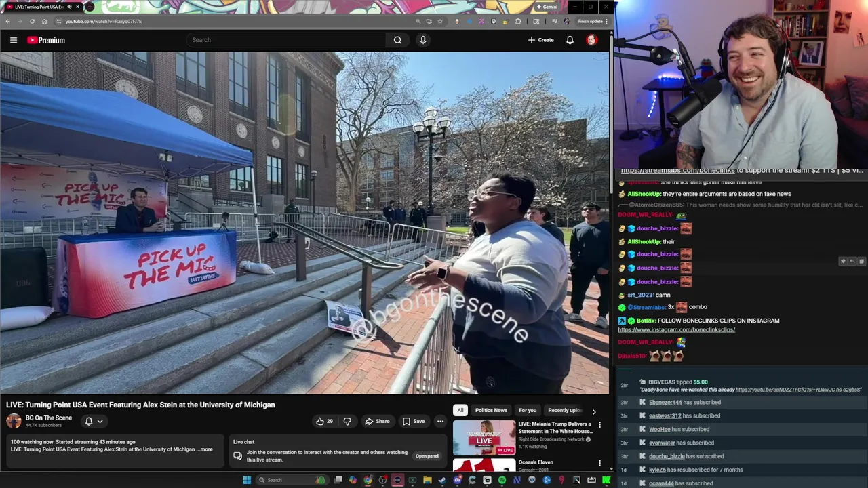Open YouTube notifications bell
Image resolution: width=868 pixels, height=488 pixels.
[x=570, y=40]
